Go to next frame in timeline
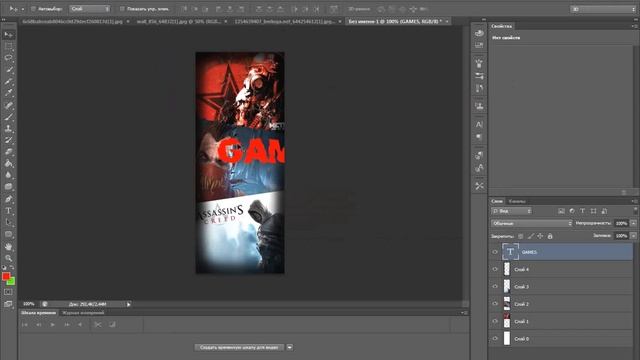The image size is (640, 360). [67, 324]
